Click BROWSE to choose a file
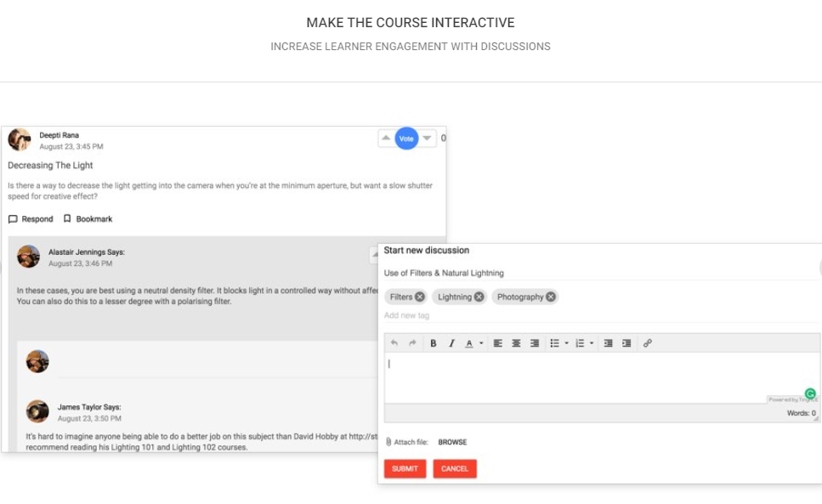This screenshot has height=504, width=822. pos(452,441)
